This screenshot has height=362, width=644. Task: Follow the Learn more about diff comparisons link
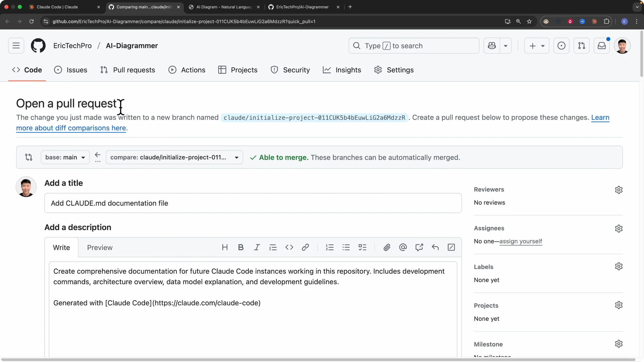pyautogui.click(x=71, y=128)
